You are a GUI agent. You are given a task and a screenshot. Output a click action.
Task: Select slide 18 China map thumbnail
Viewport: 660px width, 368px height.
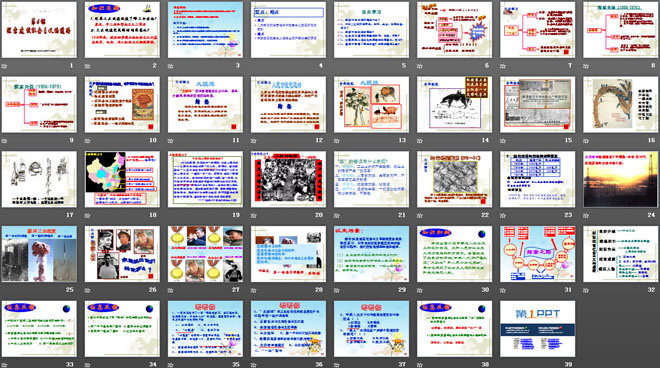[x=122, y=179]
